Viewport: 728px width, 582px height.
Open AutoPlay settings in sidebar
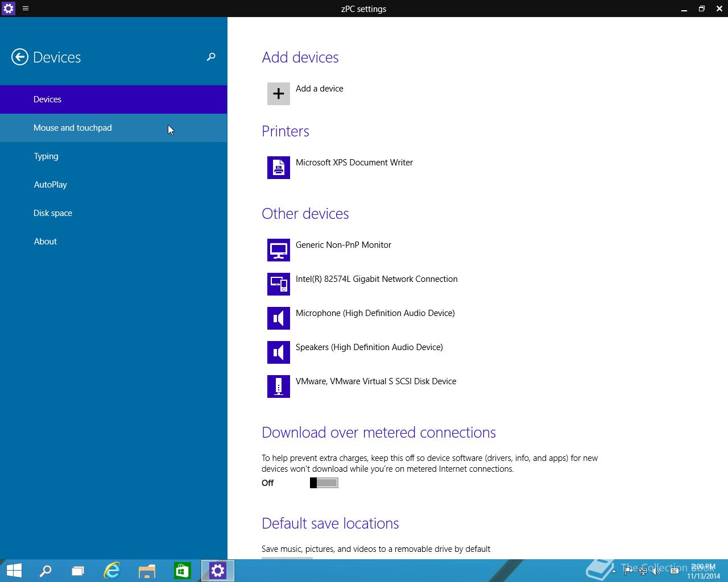click(114, 185)
